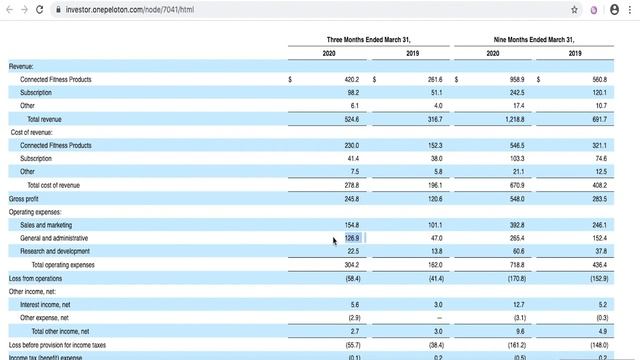Screen dimensions: 640x360
Task: Click the Loss from operations value (58.4)
Action: (353, 278)
